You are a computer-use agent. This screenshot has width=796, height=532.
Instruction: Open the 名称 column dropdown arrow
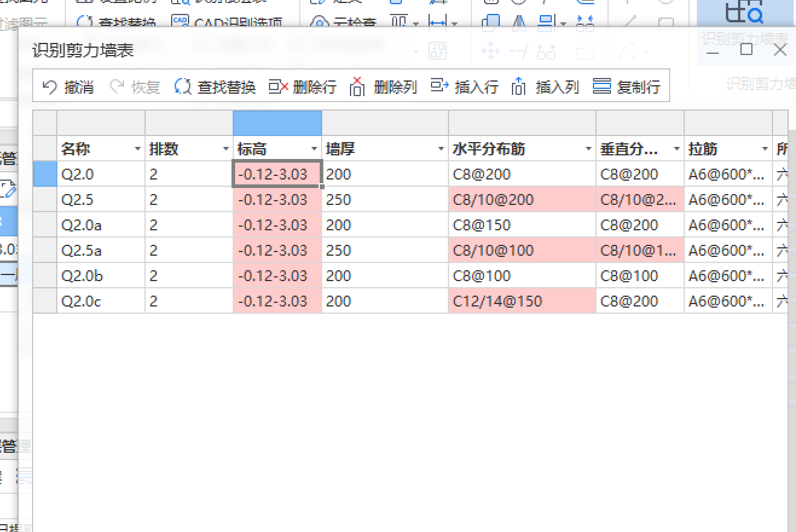(138, 149)
